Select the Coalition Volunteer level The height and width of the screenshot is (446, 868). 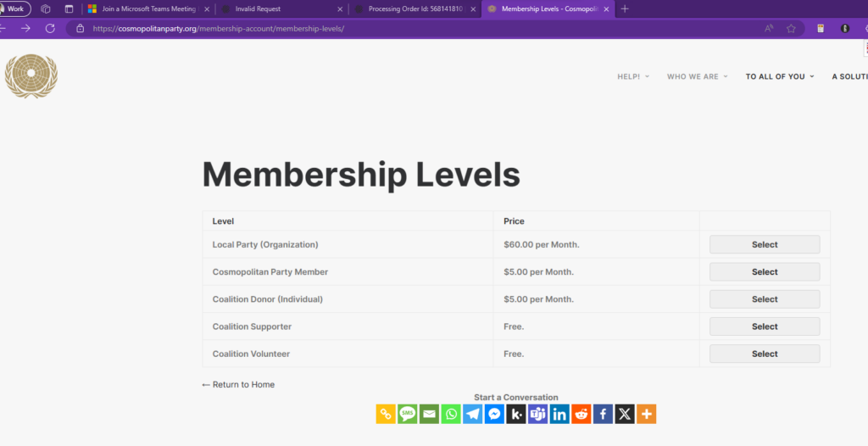764,354
